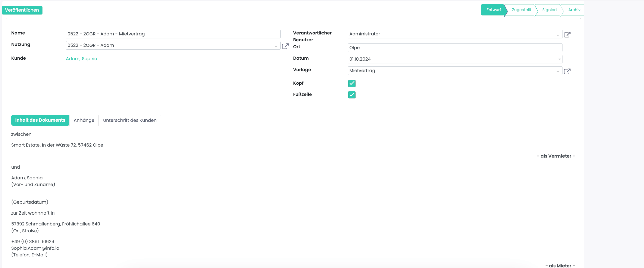644x268 pixels.
Task: Click the 'zur Zeit wohnhaft in' line
Action: tap(33, 213)
